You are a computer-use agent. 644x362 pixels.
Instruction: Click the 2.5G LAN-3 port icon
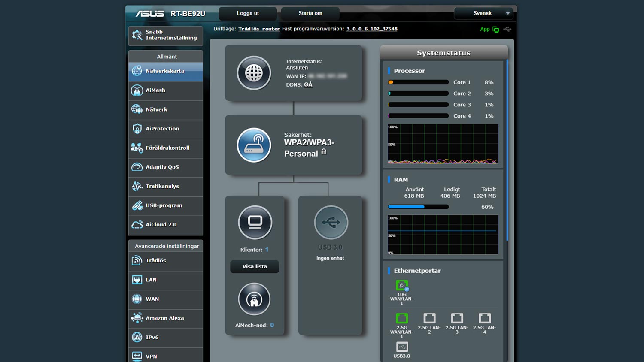coord(457,318)
